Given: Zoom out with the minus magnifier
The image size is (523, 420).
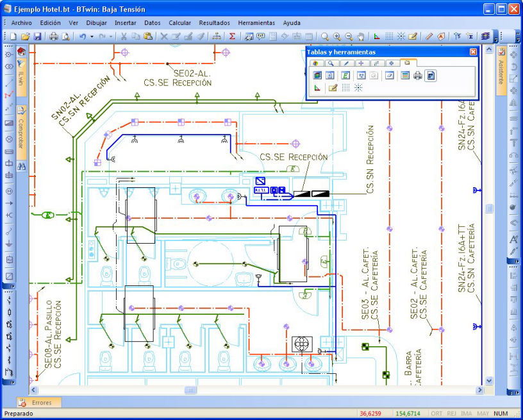Looking at the screenshot, I should tap(349, 37).
